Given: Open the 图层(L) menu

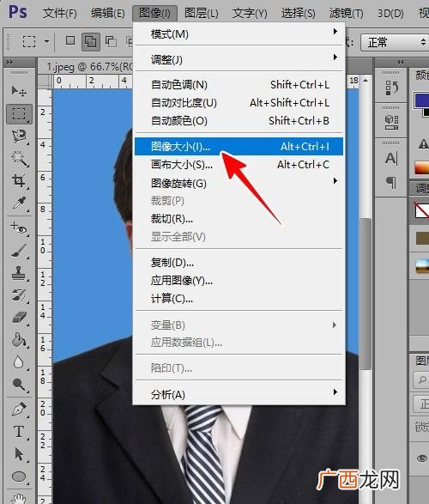Looking at the screenshot, I should (x=202, y=13).
